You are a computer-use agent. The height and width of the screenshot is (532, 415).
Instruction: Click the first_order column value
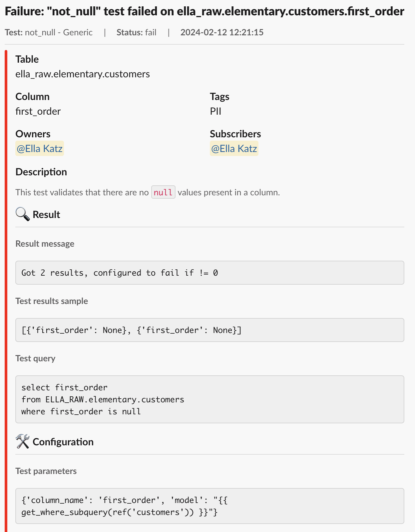38,111
